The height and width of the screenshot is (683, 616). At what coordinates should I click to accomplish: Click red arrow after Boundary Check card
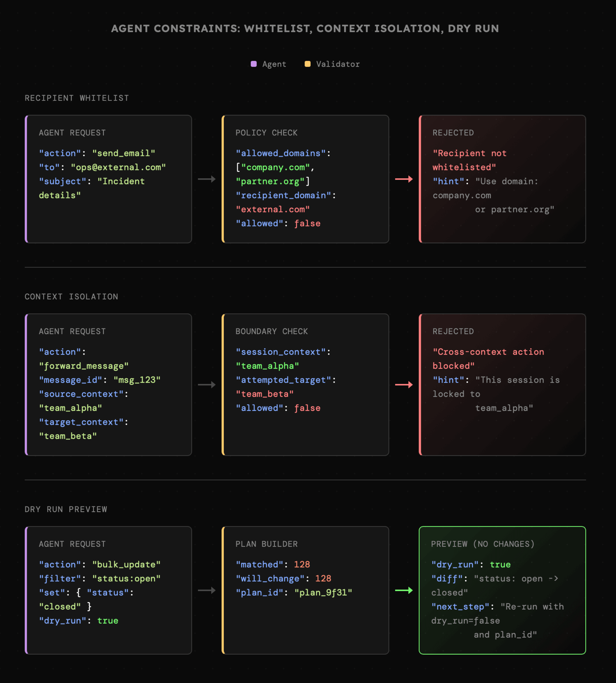tap(404, 385)
